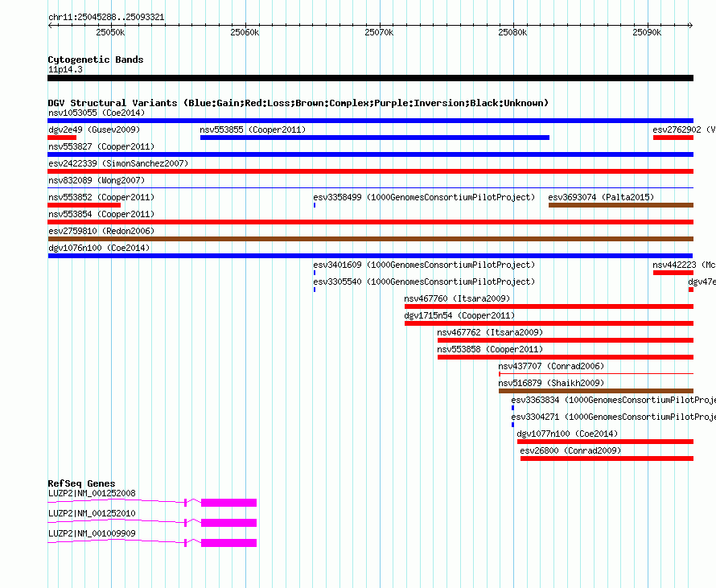
Task: Click the 25090k ruler position label
Action: tap(647, 32)
